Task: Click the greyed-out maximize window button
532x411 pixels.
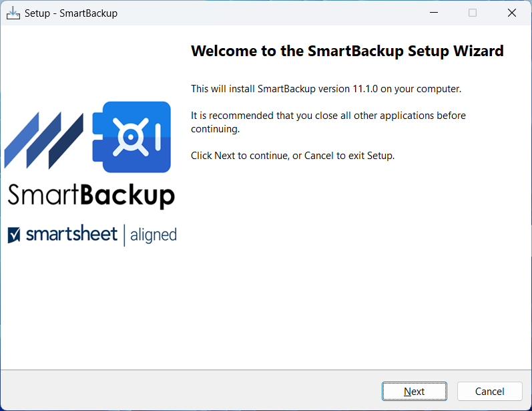Action: (x=473, y=13)
